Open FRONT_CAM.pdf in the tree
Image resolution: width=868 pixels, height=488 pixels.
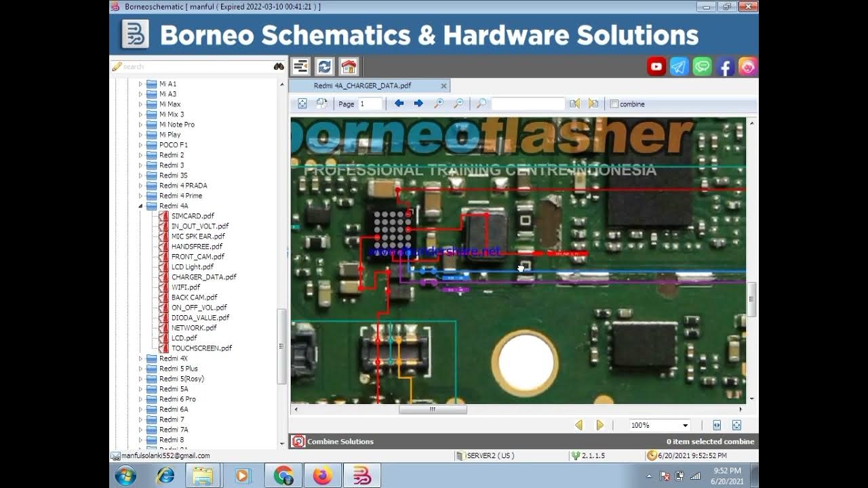point(197,257)
